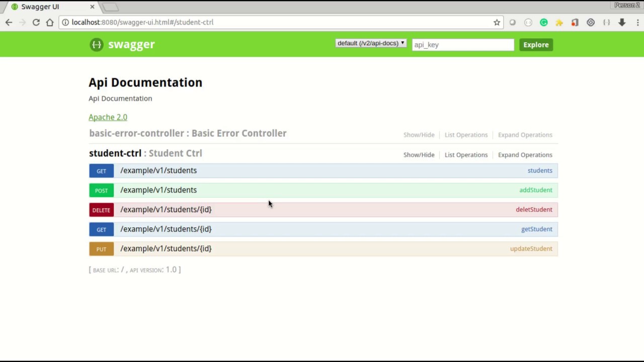Open the green Grammarly extension icon
644x362 pixels.
coord(544,22)
